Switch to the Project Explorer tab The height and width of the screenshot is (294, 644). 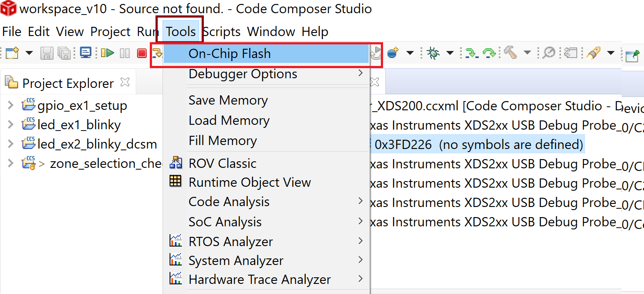[x=68, y=83]
